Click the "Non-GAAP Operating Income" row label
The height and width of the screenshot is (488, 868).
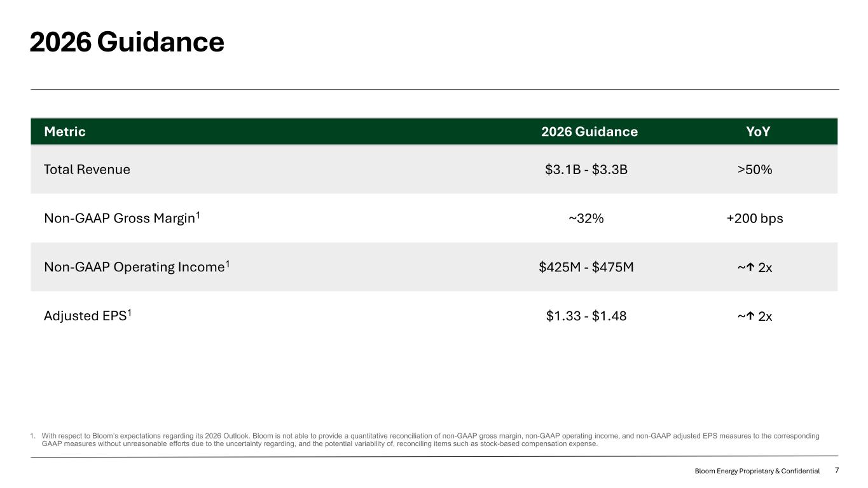point(135,267)
